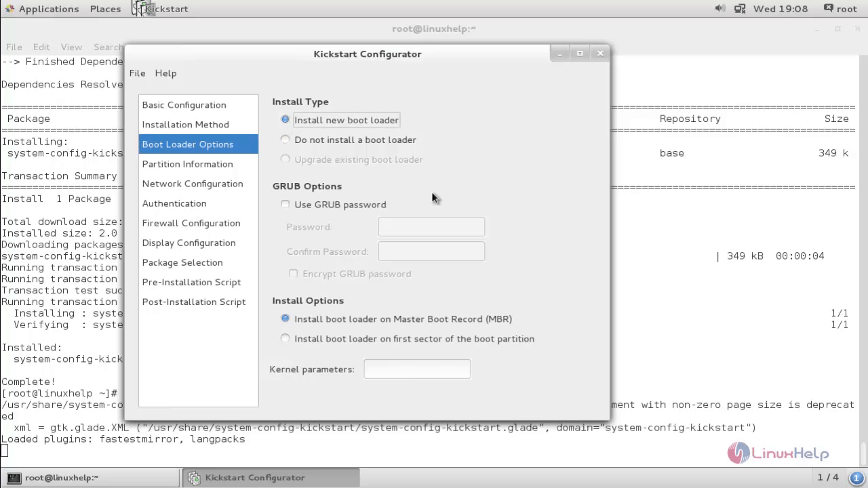The height and width of the screenshot is (488, 868).
Task: Open Authentication section
Action: pos(198,203)
